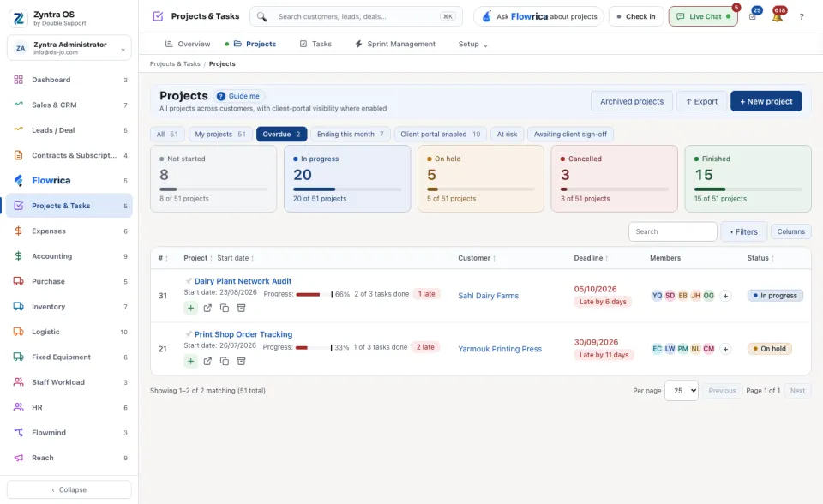Click the add icon under Dairy Plant Network Audit
The height and width of the screenshot is (504, 823).
coord(190,309)
